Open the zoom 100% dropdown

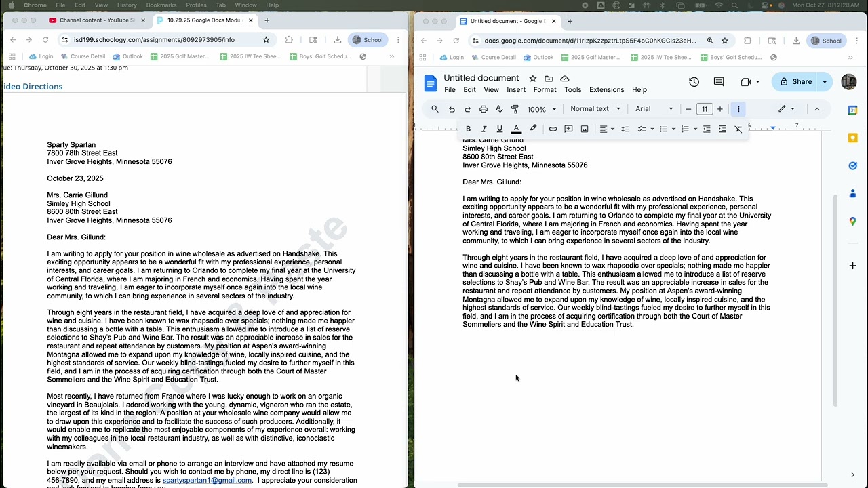(542, 109)
